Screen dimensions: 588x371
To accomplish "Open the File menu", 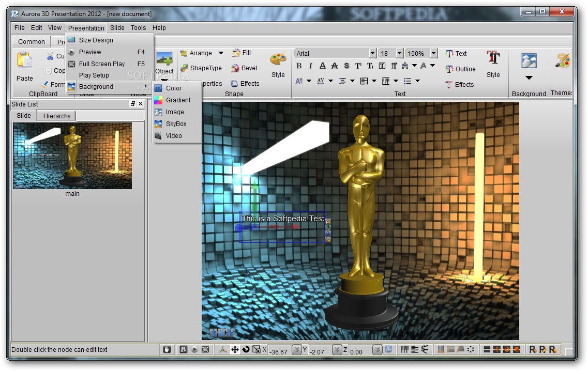I will coord(20,28).
